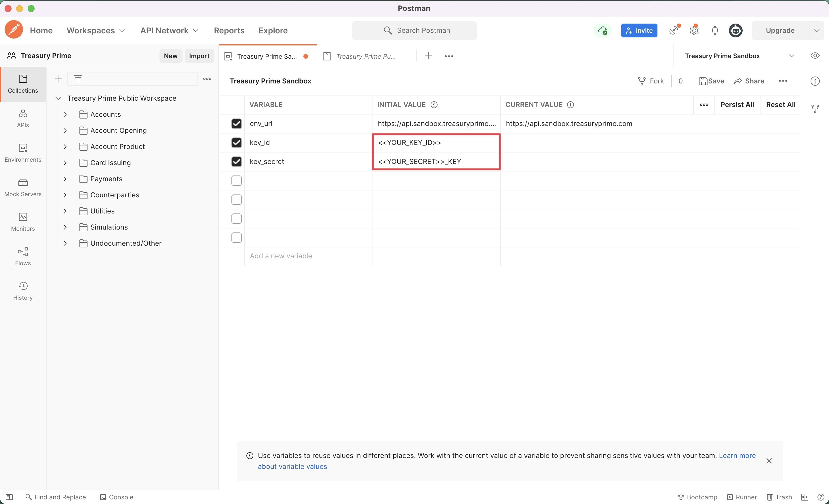Disable the key_secret variable checkbox
Image resolution: width=829 pixels, height=504 pixels.
tap(237, 162)
